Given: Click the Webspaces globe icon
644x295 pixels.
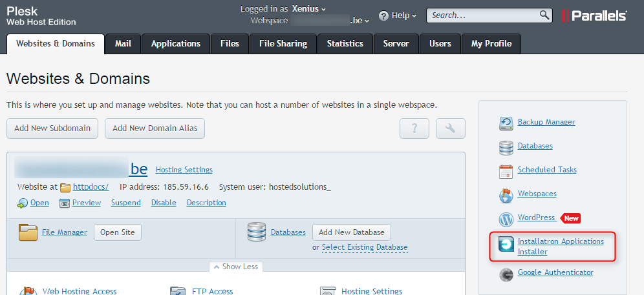Looking at the screenshot, I should (x=506, y=196).
